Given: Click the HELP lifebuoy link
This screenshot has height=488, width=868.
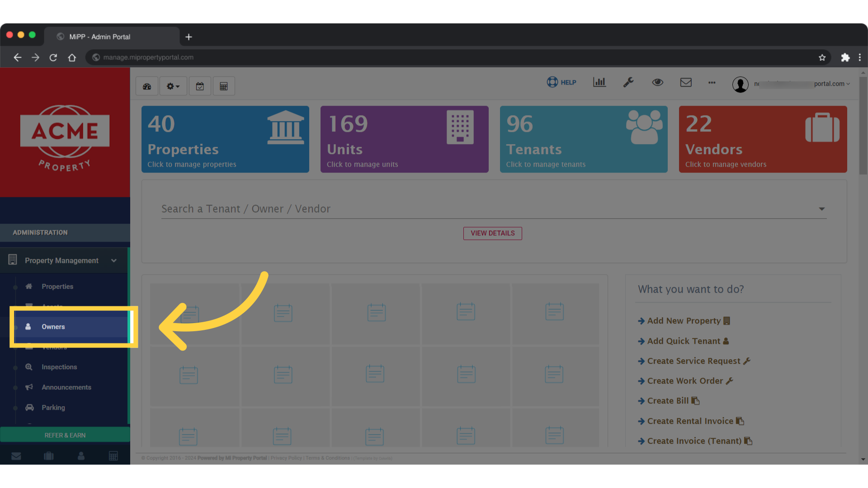Looking at the screenshot, I should 561,82.
